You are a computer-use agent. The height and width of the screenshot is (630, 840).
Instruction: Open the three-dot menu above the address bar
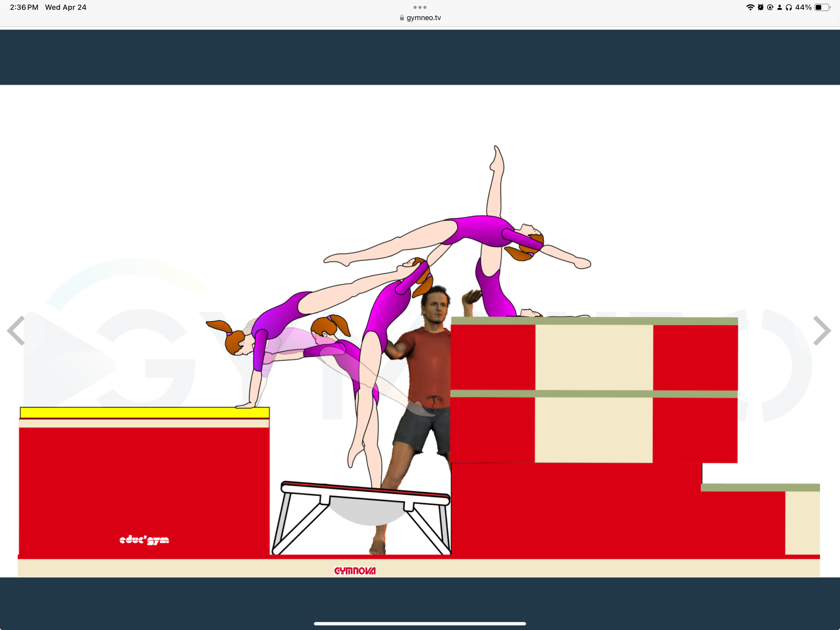click(x=420, y=7)
